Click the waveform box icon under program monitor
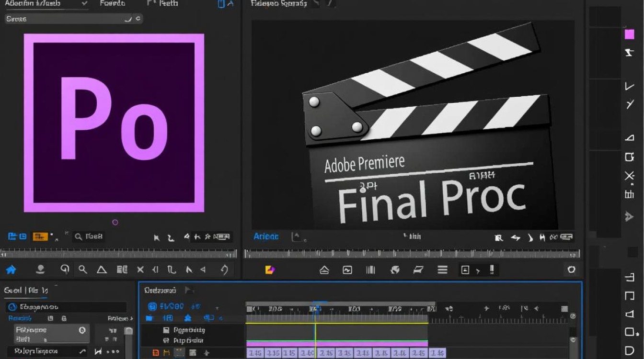The height and width of the screenshot is (359, 644). click(x=347, y=270)
